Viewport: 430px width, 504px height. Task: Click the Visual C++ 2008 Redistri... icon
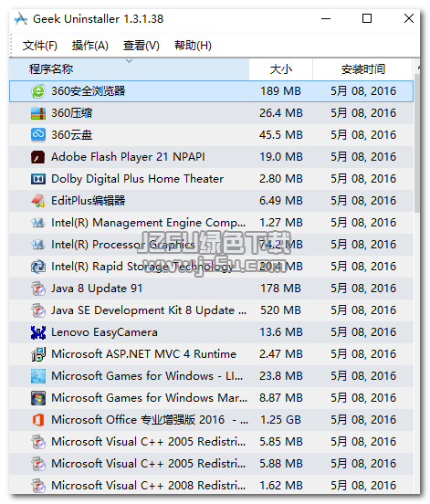[38, 486]
